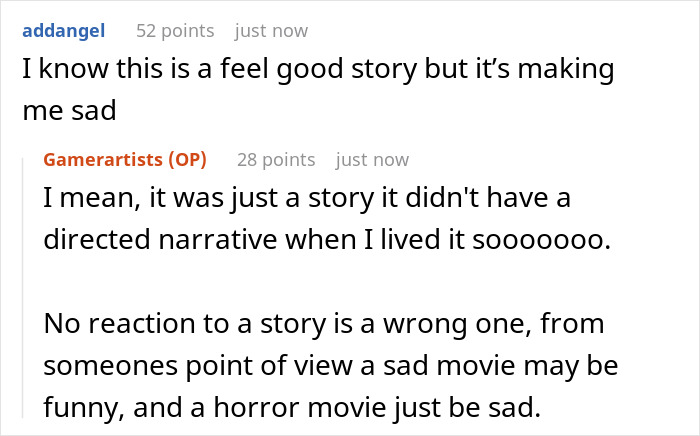Click the 52 points score
This screenshot has height=436, width=700.
pyautogui.click(x=175, y=31)
